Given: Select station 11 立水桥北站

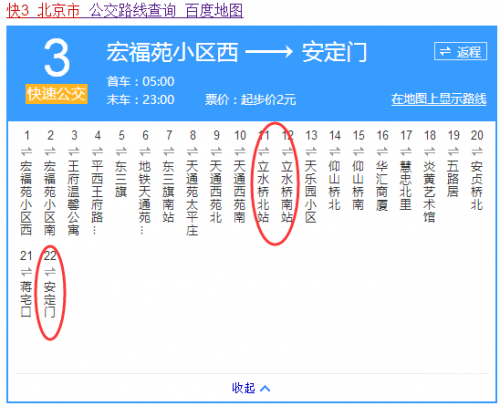Looking at the screenshot, I should [264, 192].
